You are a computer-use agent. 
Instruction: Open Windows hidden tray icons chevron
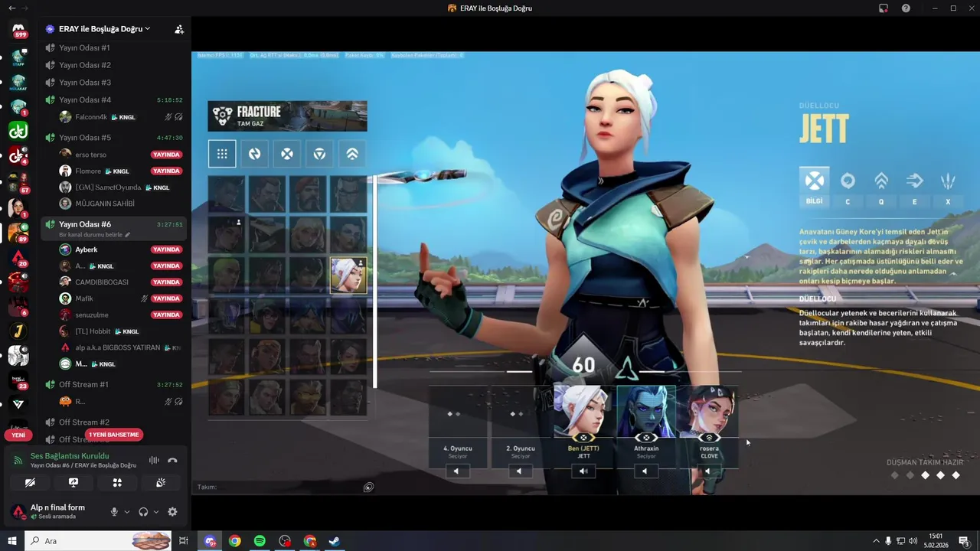tap(875, 541)
